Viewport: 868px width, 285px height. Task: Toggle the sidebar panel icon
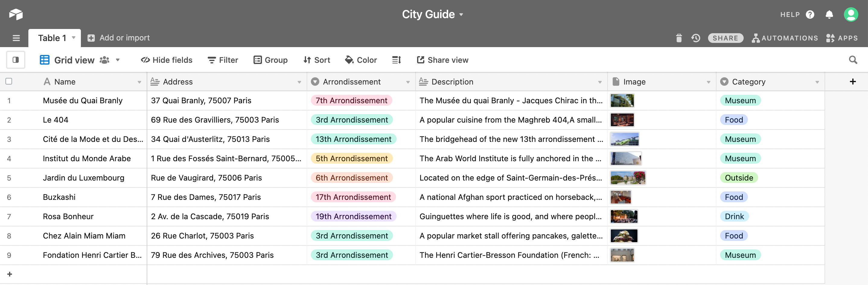(15, 60)
